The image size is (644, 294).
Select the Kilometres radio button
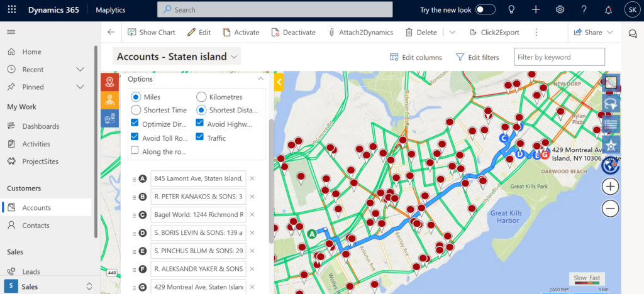201,97
